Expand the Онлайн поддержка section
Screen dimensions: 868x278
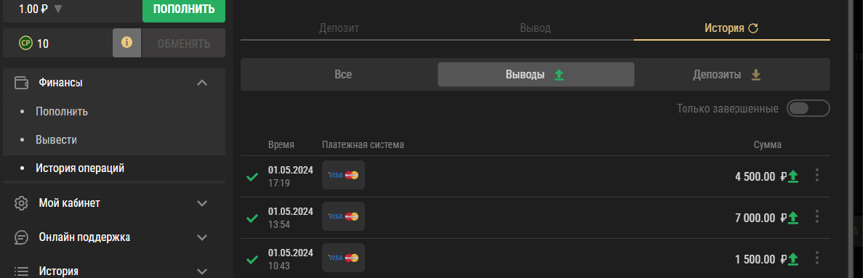(x=202, y=237)
